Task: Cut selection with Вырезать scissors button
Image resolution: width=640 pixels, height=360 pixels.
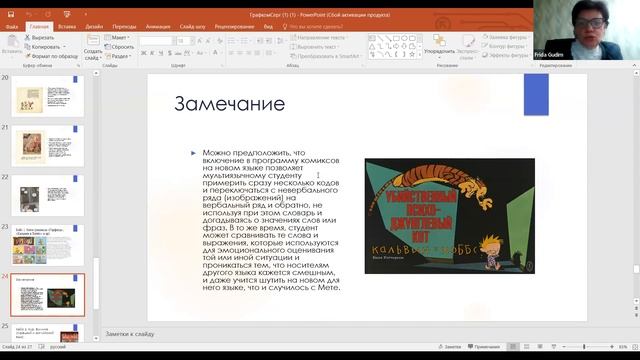Action: click(x=40, y=38)
